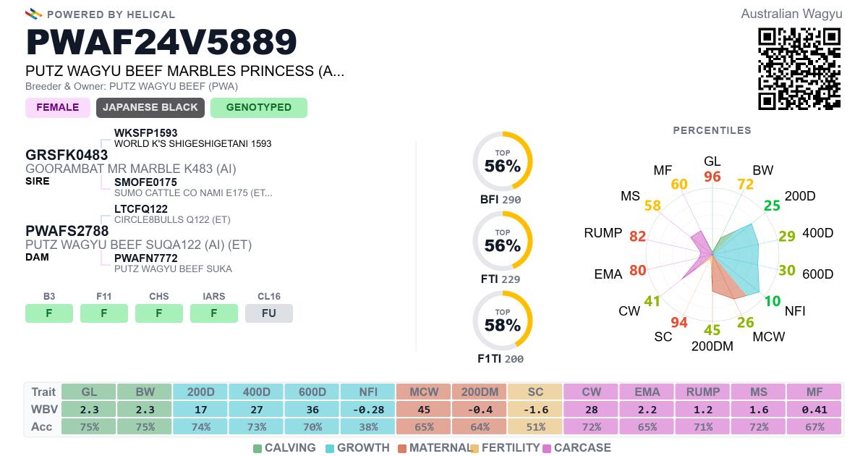Click the F1TI top 58% ring

[x=503, y=321]
